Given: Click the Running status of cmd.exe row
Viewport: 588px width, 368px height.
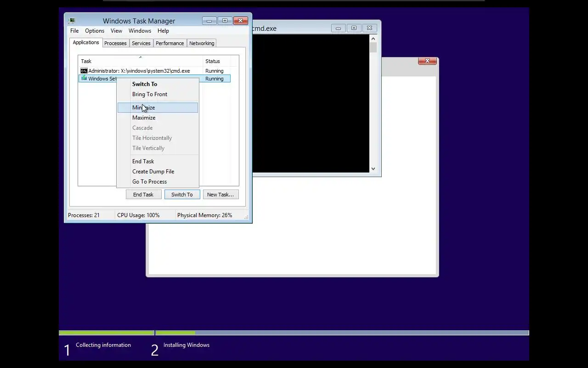Looking at the screenshot, I should 215,71.
